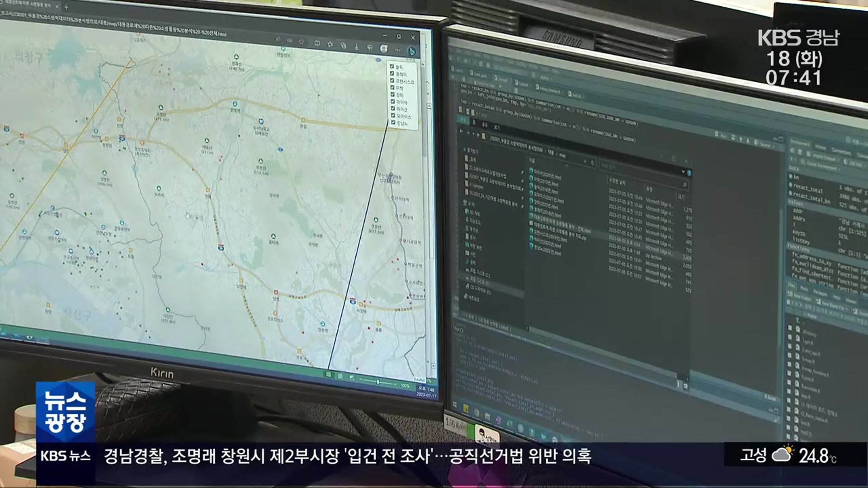
Task: Click the Bing Copilot icon in Edge
Action: tap(412, 51)
